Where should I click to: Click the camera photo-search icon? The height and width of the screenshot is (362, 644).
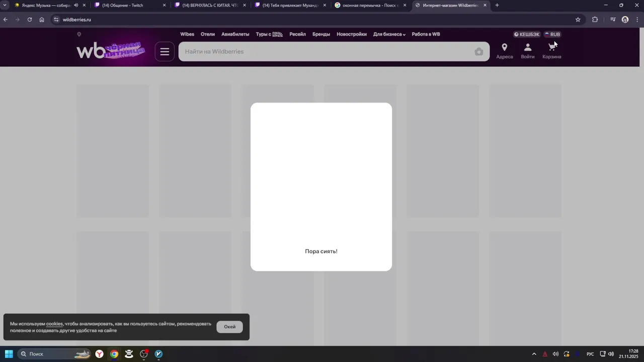[x=478, y=52]
